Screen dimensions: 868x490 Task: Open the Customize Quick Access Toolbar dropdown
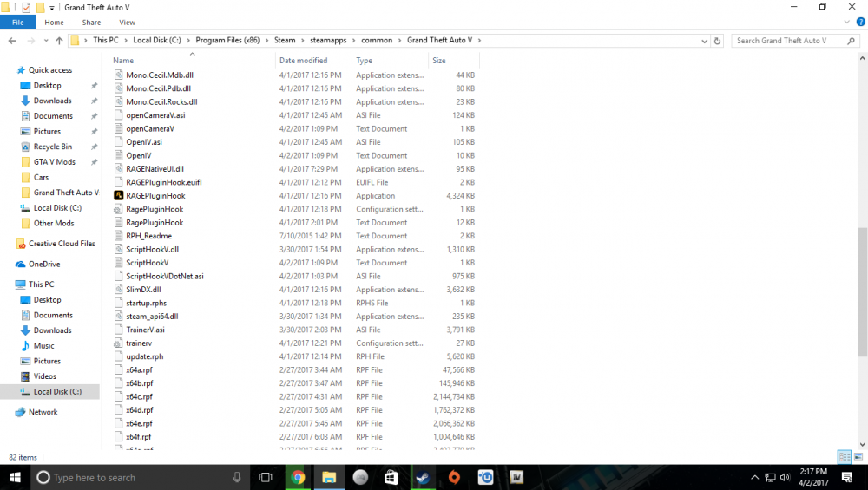point(51,8)
